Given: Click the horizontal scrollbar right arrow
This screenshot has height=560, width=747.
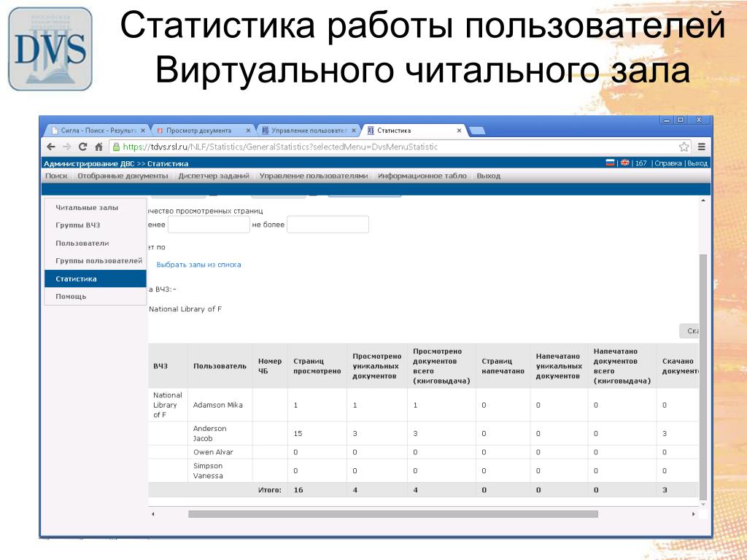Looking at the screenshot, I should pyautogui.click(x=692, y=514).
